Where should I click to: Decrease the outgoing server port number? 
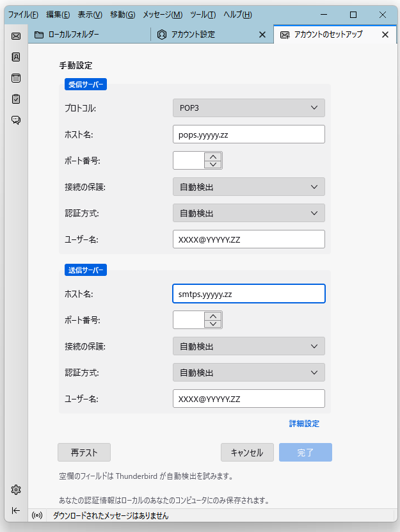213,324
